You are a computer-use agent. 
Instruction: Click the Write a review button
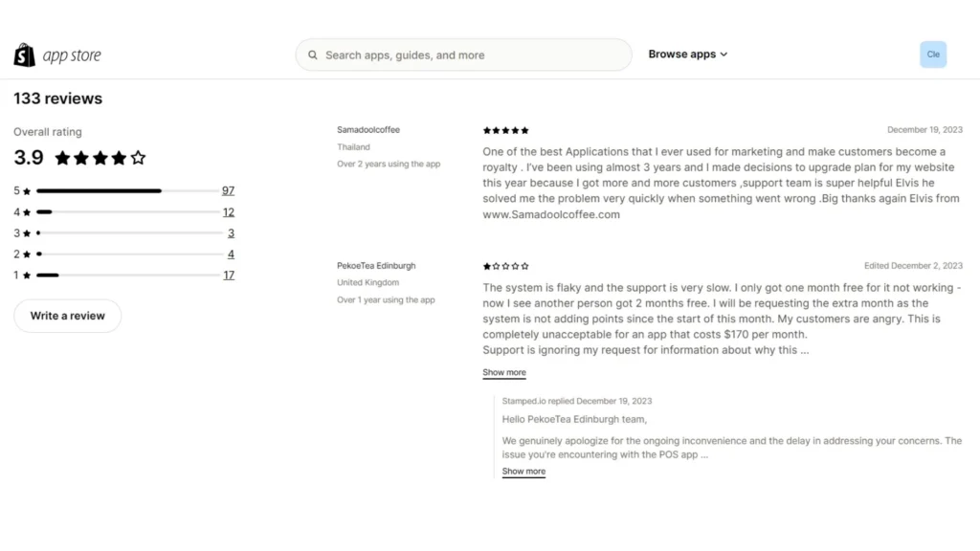pos(67,316)
